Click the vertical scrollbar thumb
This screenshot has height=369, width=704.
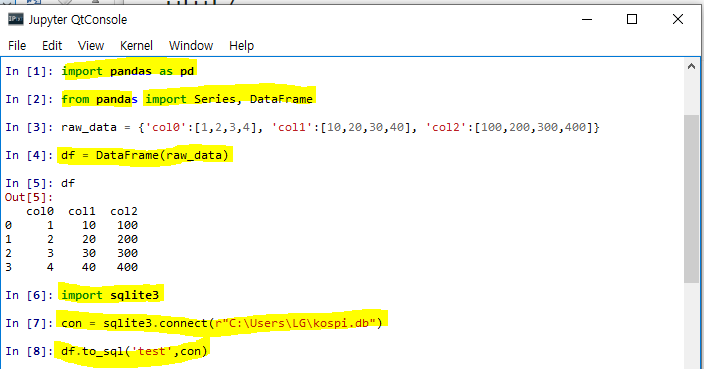(x=691, y=198)
